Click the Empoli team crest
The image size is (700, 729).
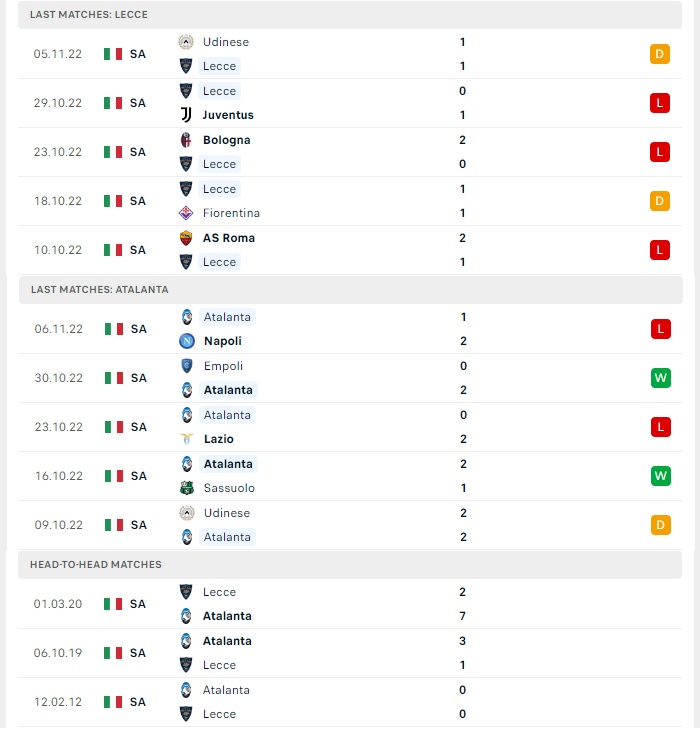[187, 366]
